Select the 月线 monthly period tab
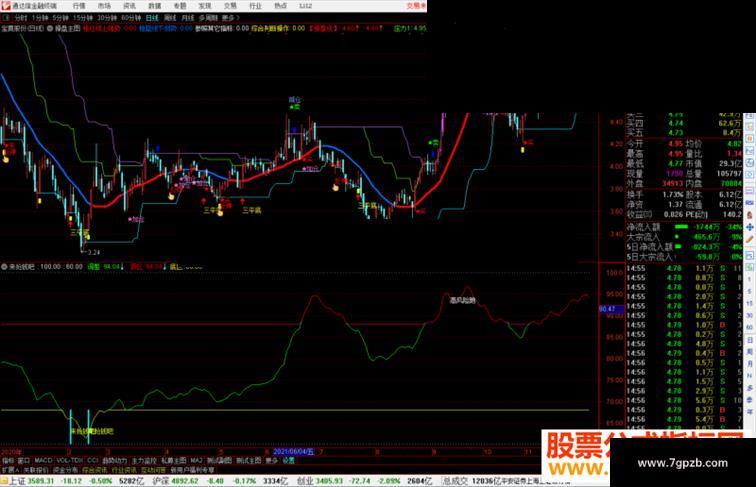Image resolution: width=756 pixels, height=487 pixels. coord(188,18)
